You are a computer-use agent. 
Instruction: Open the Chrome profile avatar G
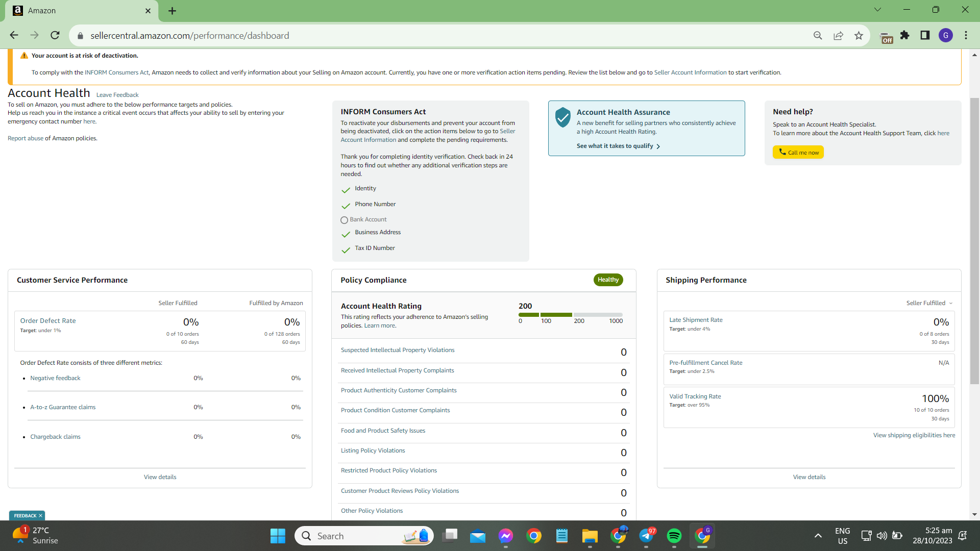[x=946, y=35]
